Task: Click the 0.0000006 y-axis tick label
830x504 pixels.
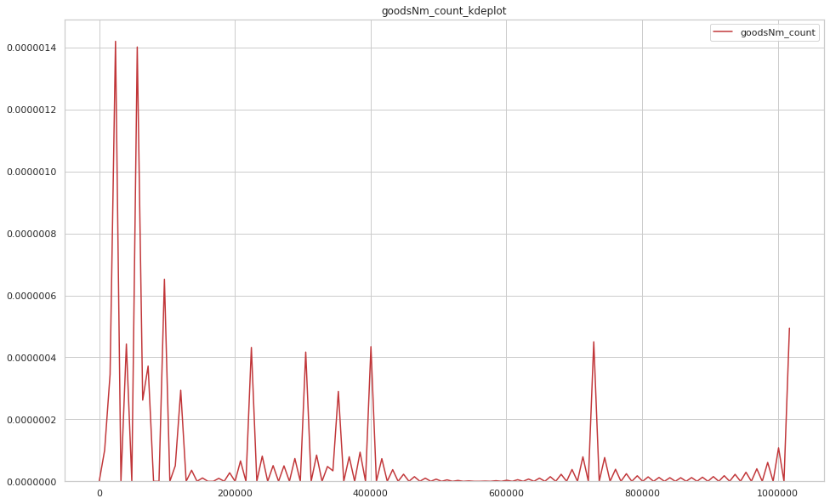Action: point(32,297)
